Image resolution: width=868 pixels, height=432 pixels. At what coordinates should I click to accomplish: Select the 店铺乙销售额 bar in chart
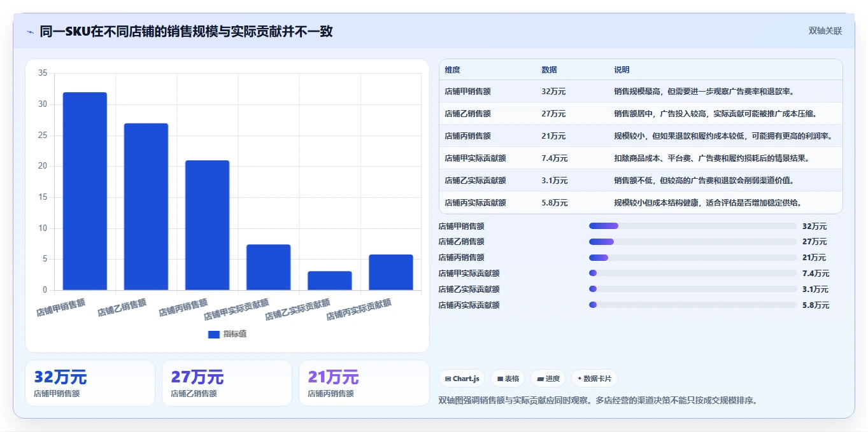click(x=146, y=207)
